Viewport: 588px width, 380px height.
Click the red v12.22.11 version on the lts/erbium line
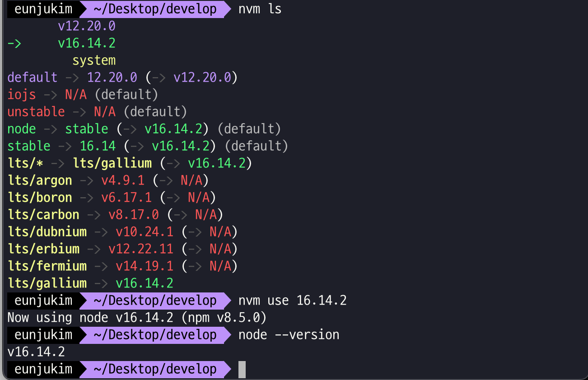pos(141,249)
